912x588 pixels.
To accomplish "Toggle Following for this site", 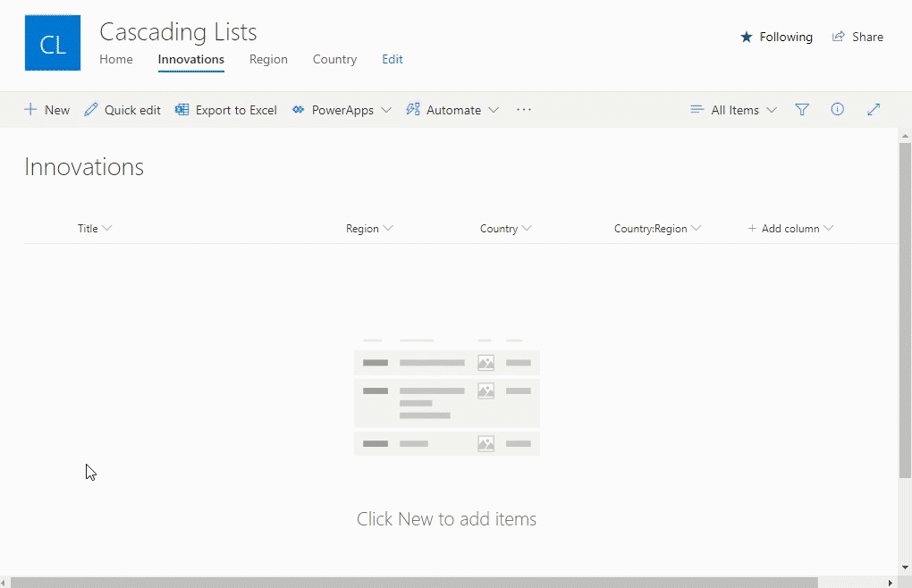I will tap(746, 37).
